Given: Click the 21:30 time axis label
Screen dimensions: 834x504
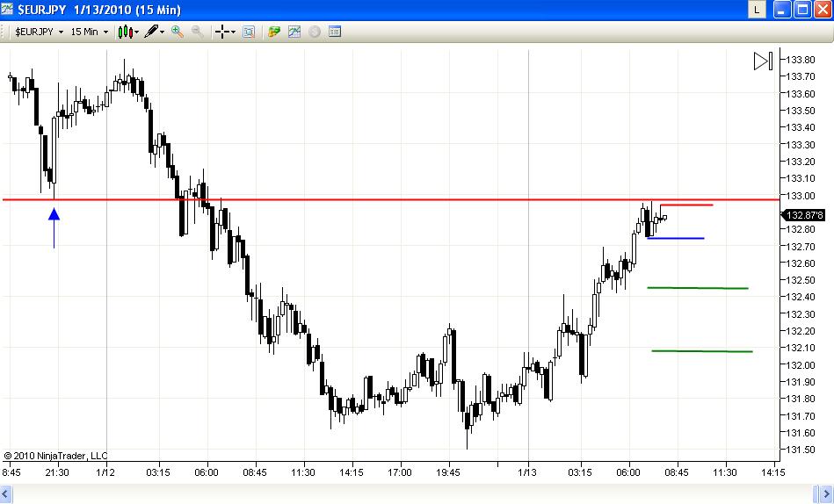Looking at the screenshot, I should point(57,472).
